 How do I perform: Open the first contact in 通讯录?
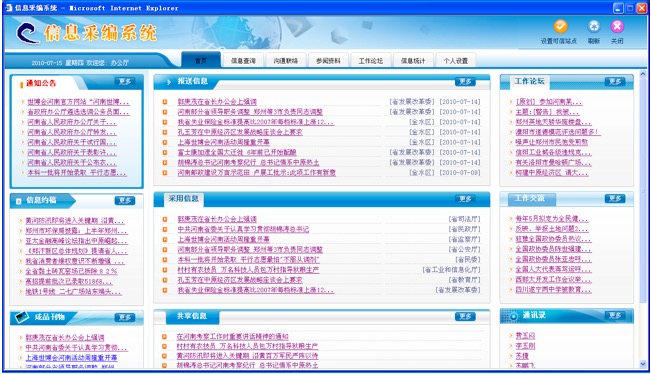[x=525, y=336]
